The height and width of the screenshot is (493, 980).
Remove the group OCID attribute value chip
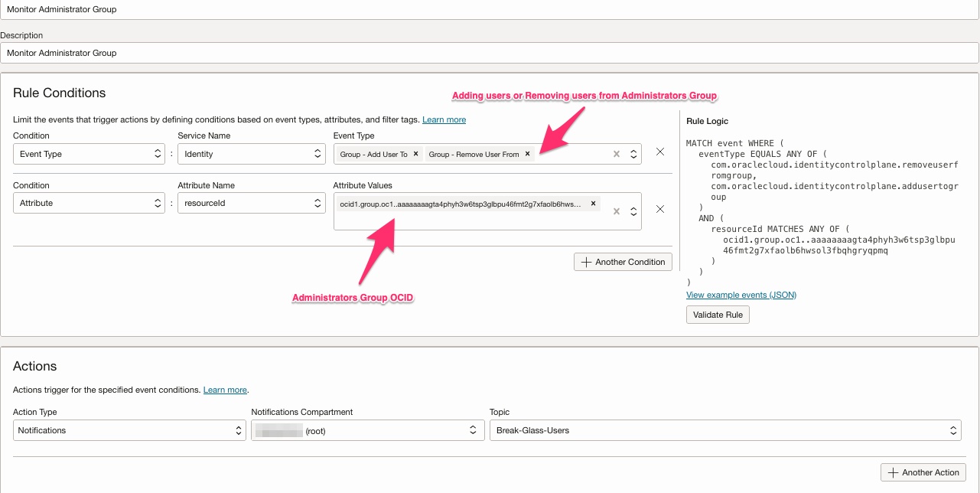[593, 204]
